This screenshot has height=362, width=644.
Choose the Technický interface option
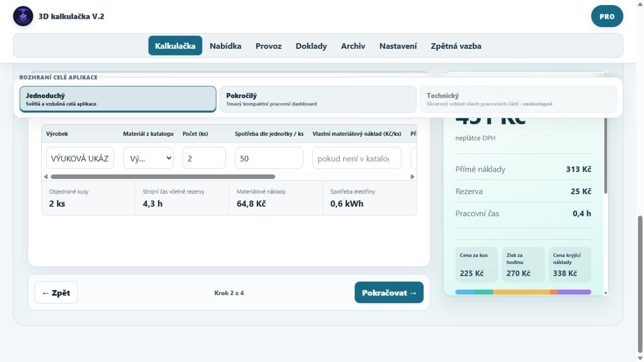coord(518,99)
